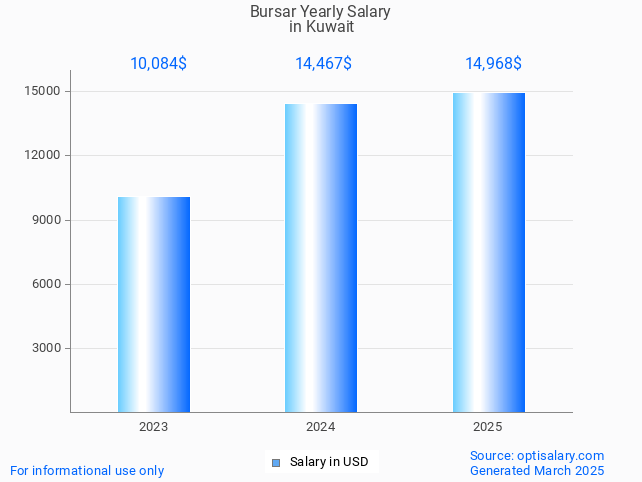Click the 2023 salary bar
The image size is (642, 482).
pos(154,304)
